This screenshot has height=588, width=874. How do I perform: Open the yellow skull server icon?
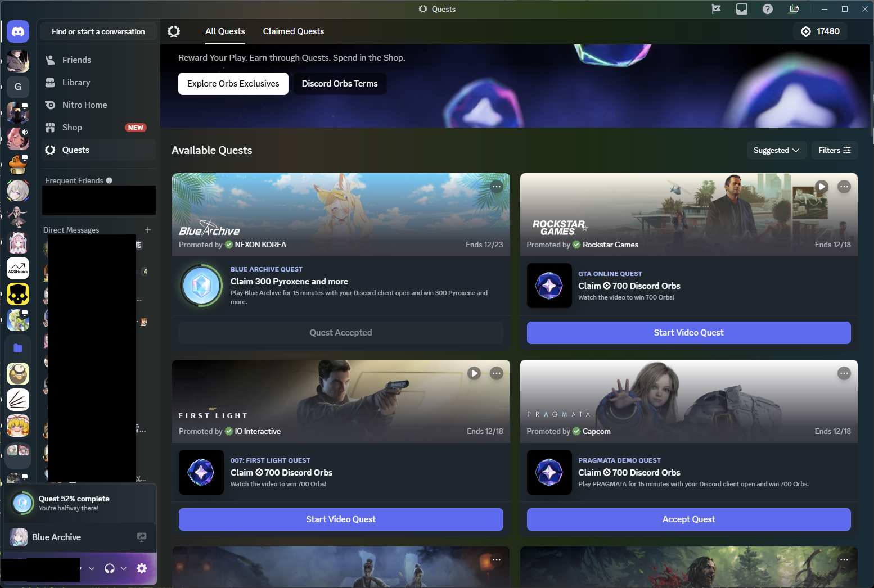pyautogui.click(x=18, y=294)
